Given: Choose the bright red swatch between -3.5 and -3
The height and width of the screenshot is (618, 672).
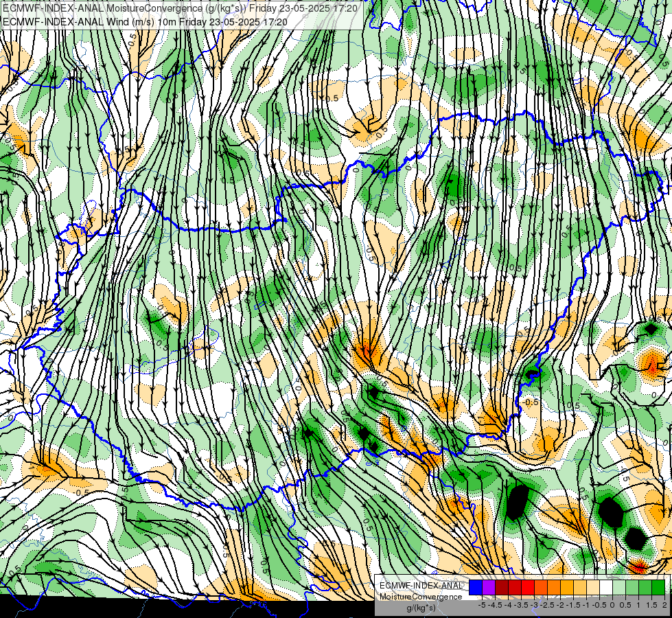Looking at the screenshot, I should (x=528, y=587).
